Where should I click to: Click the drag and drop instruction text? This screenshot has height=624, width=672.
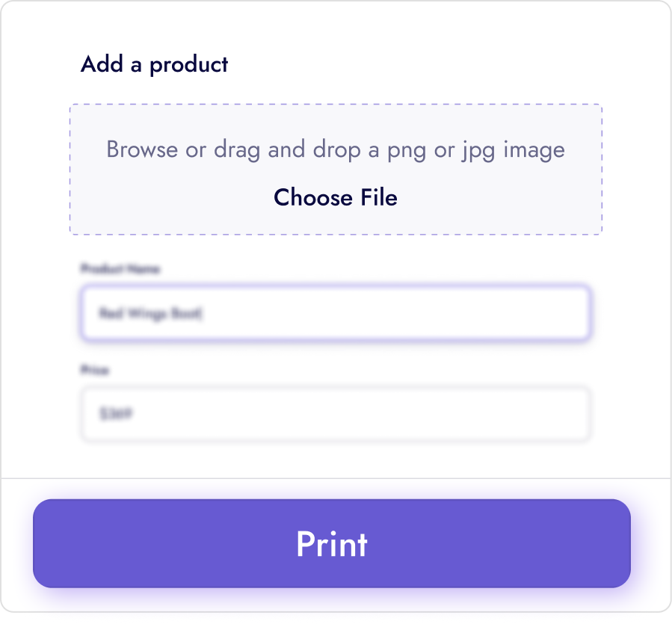(x=335, y=149)
